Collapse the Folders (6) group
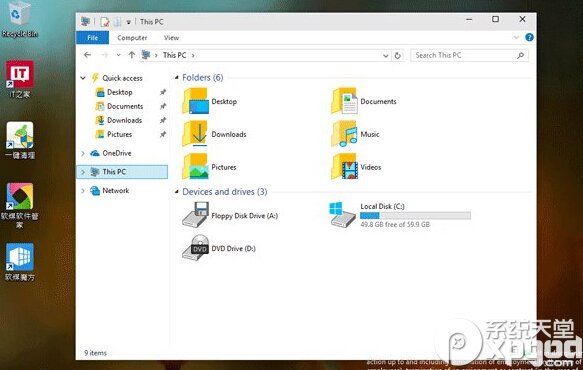This screenshot has height=370, width=583. (x=177, y=78)
